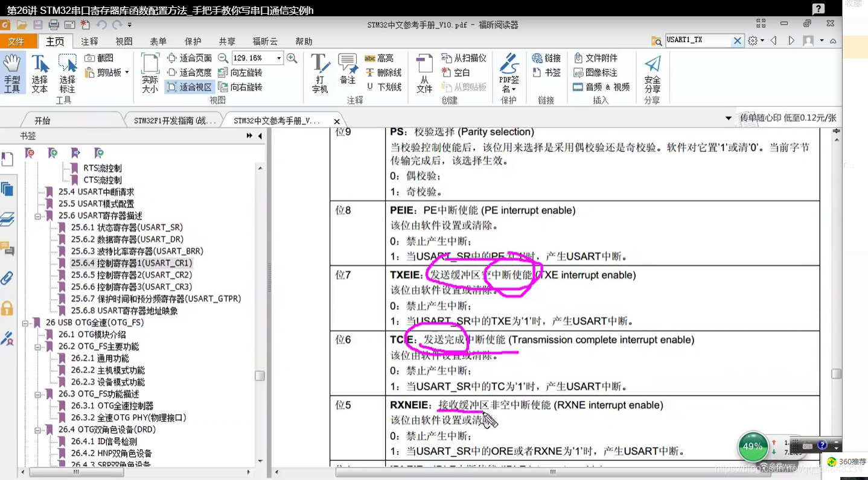Click the Print icon in quick access toolbar
Image resolution: width=868 pixels, height=480 pixels.
click(x=54, y=25)
